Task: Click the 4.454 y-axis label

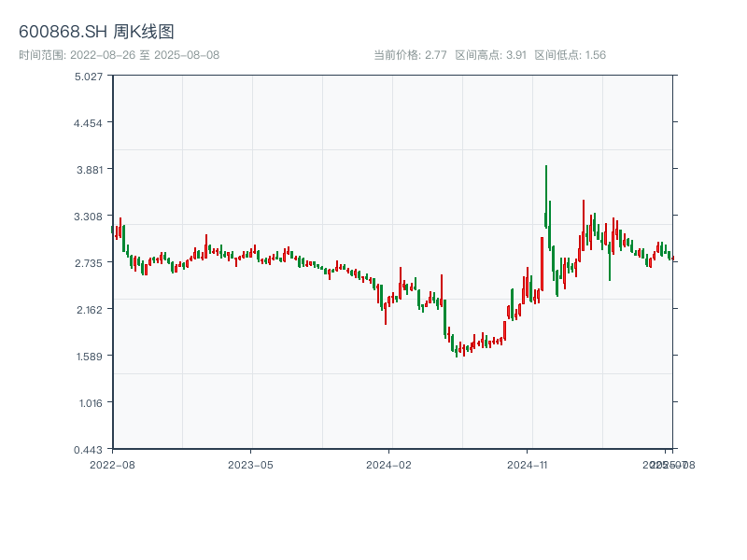Action: click(89, 123)
